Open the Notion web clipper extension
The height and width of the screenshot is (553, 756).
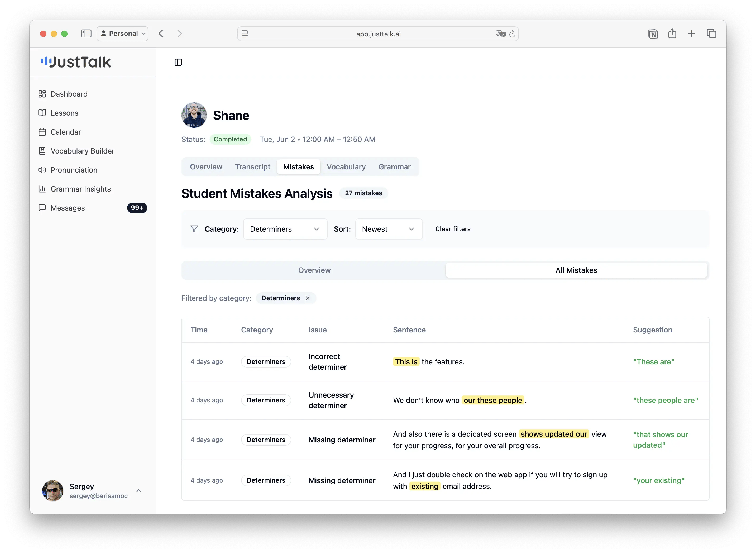click(x=653, y=34)
